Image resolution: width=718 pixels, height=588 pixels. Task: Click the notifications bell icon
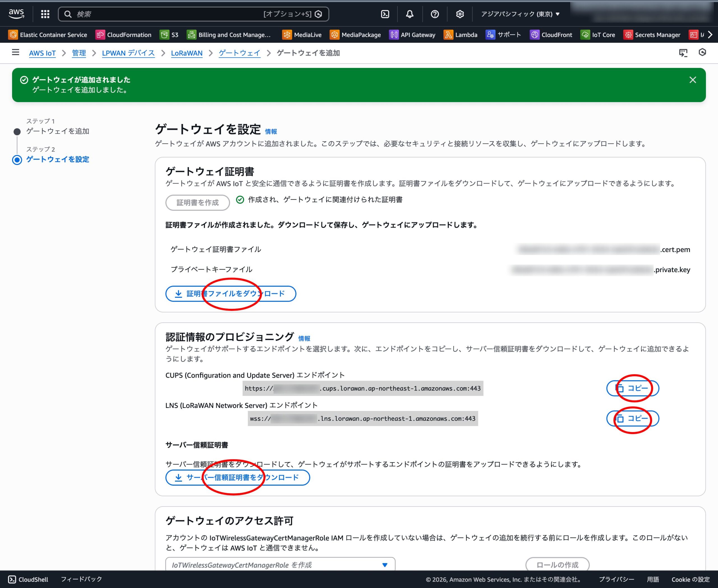tap(409, 14)
